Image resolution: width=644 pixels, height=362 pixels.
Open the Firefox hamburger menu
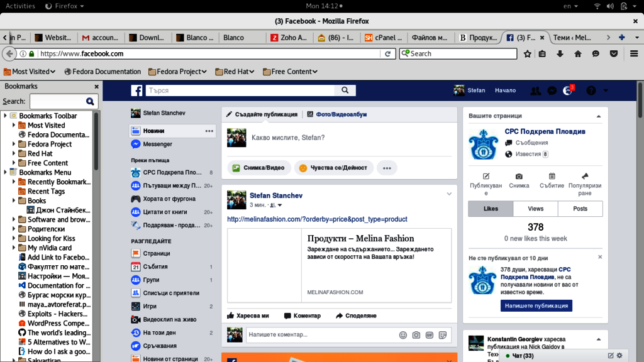click(634, 54)
